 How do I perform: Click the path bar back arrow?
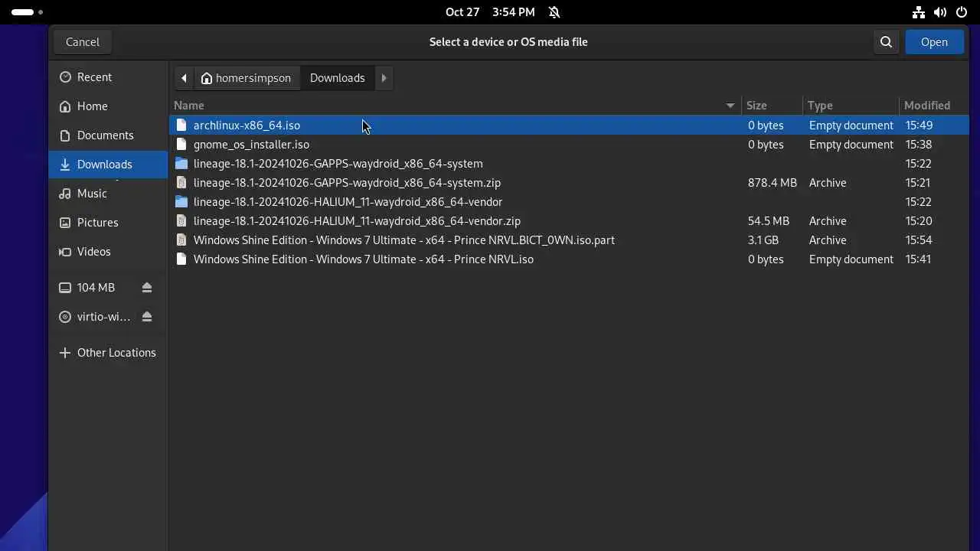[184, 78]
